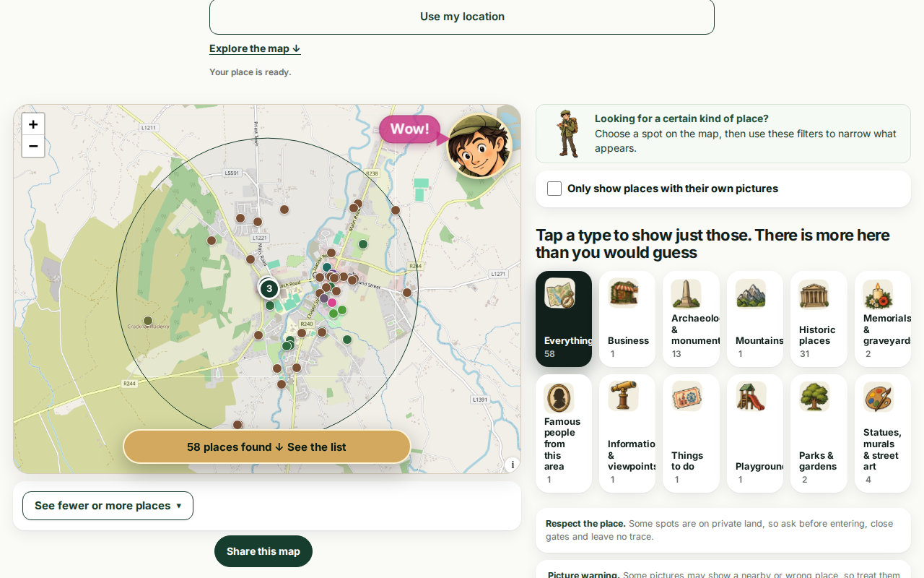Zoom out on the map

[x=33, y=146]
